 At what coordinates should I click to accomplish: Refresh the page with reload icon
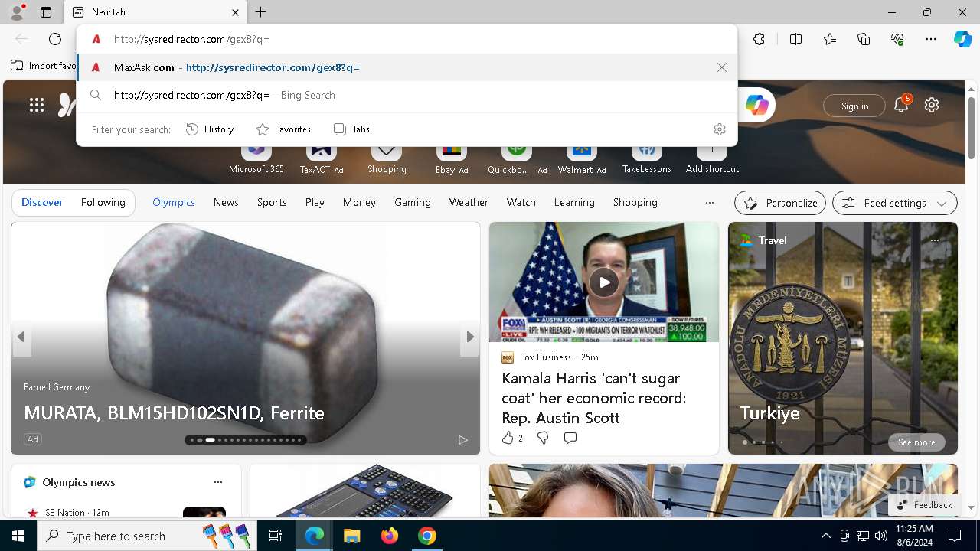coord(55,39)
